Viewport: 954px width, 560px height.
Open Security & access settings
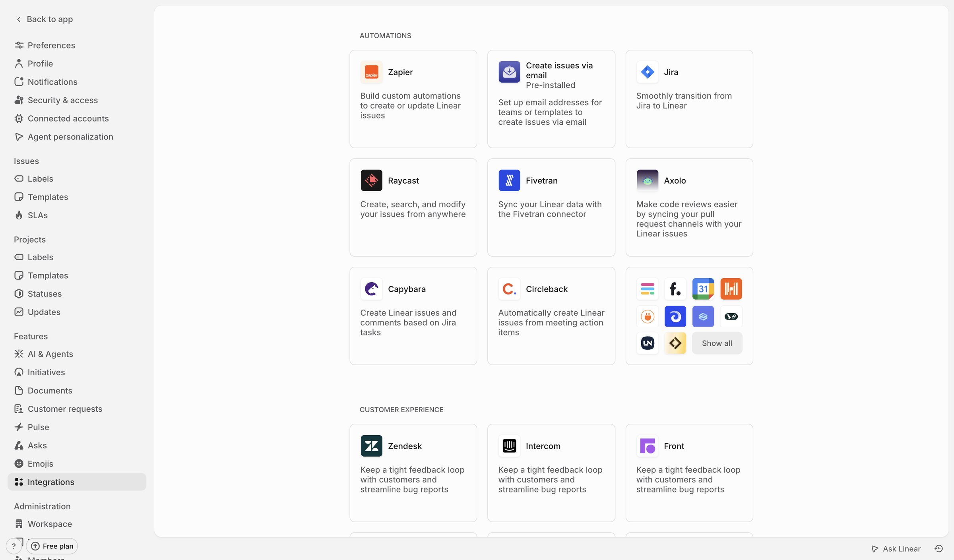coord(77,100)
